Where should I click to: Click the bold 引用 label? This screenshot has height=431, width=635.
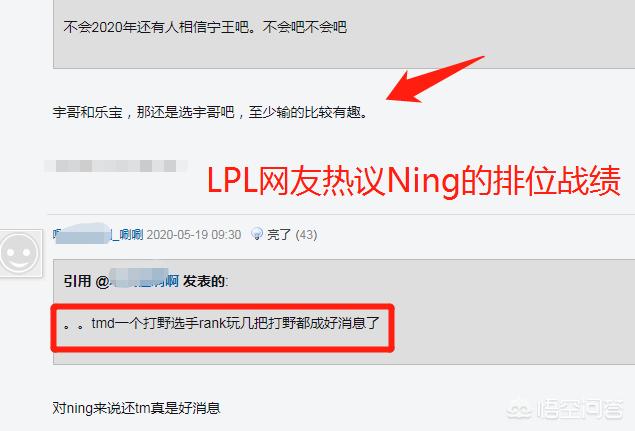tap(77, 281)
